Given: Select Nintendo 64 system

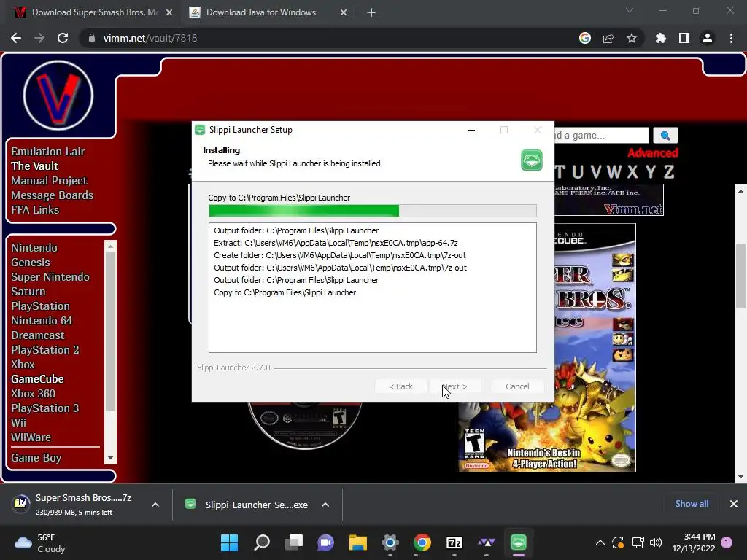Looking at the screenshot, I should [42, 321].
